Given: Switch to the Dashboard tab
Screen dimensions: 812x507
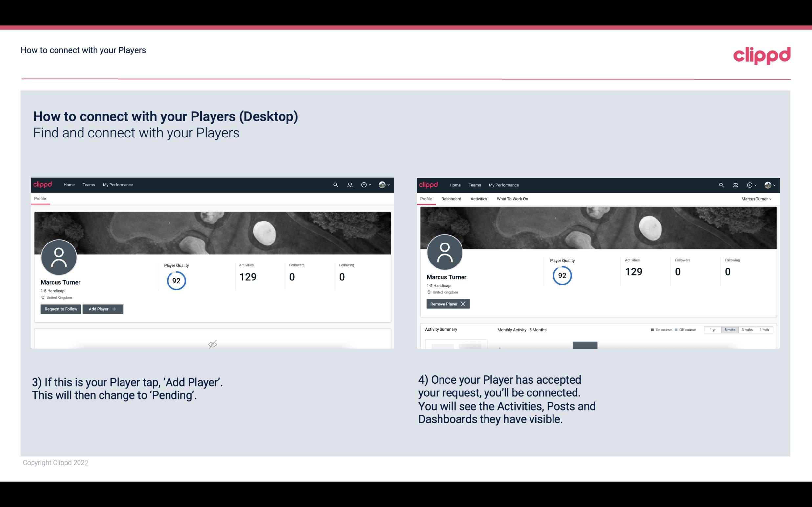Looking at the screenshot, I should pos(451,199).
